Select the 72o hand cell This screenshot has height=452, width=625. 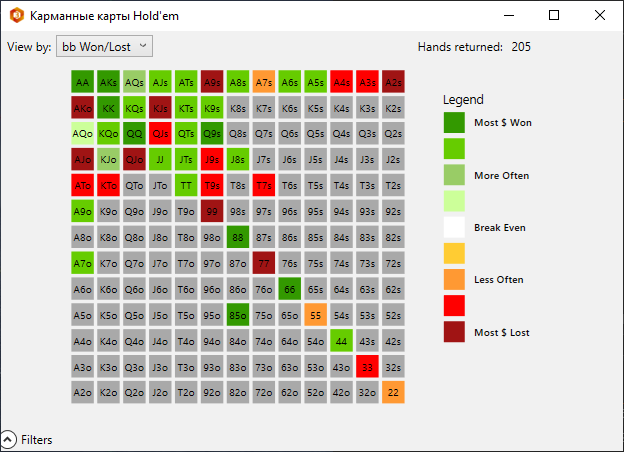pyautogui.click(x=264, y=392)
